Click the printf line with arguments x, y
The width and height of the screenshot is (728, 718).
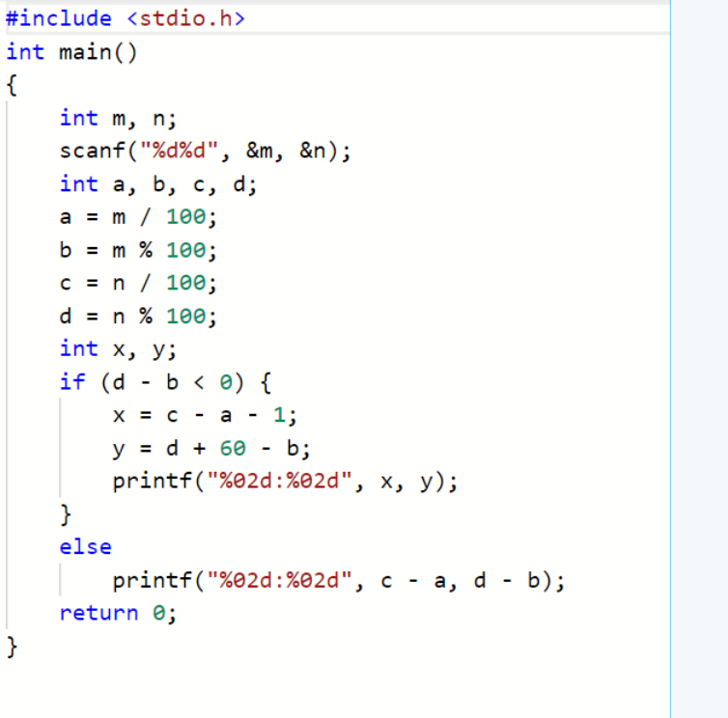coord(285,482)
